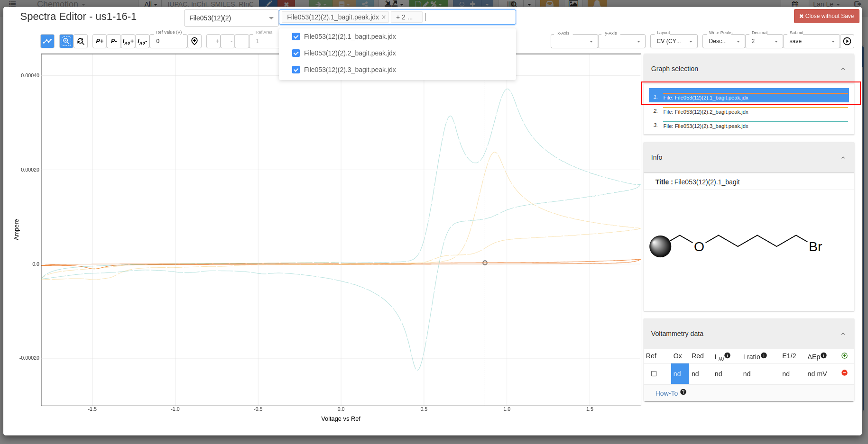The width and height of the screenshot is (868, 444).
Task: Click Close without Save
Action: 826,16
